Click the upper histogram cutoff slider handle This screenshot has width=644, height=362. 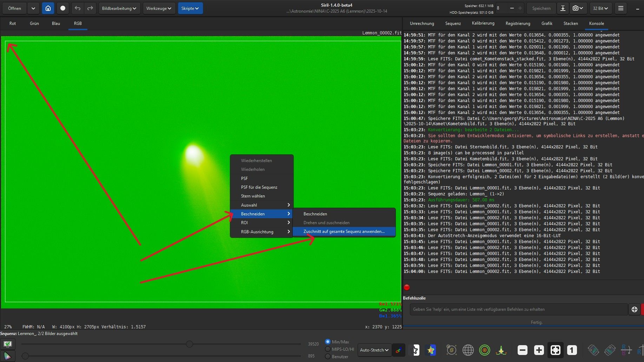[x=190, y=344]
